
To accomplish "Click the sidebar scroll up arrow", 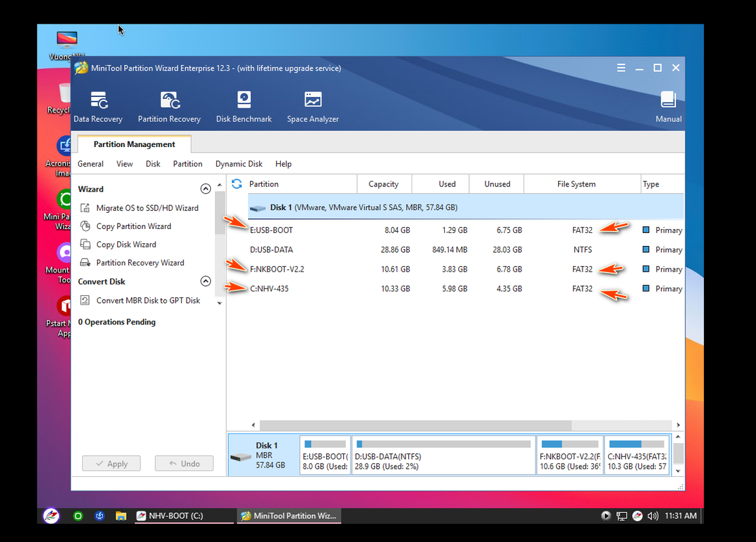I will (x=220, y=185).
